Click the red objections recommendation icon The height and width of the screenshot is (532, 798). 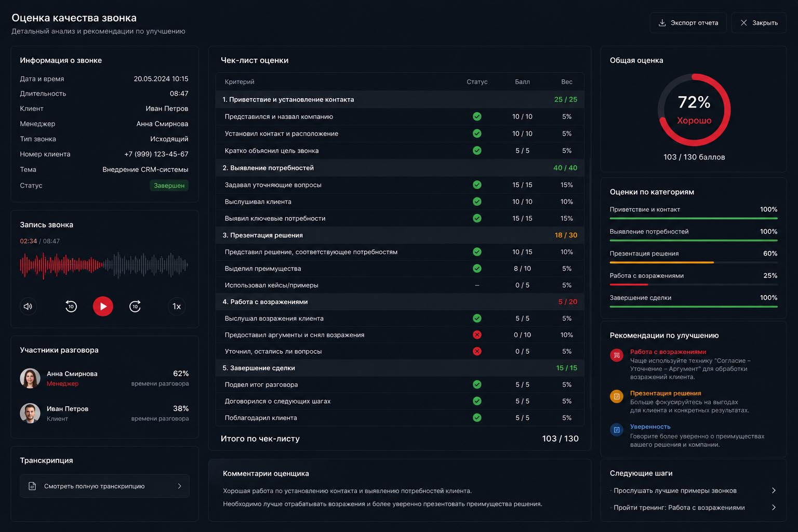click(617, 355)
